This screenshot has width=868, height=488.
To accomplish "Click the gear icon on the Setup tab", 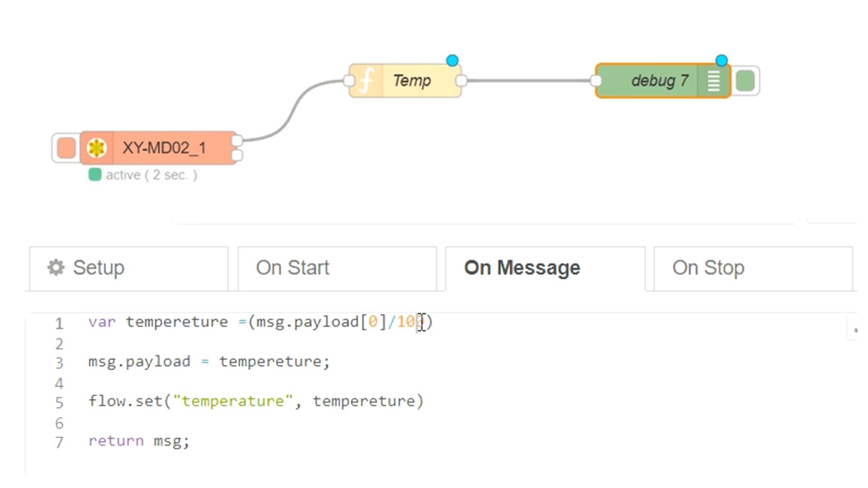I will click(x=55, y=267).
